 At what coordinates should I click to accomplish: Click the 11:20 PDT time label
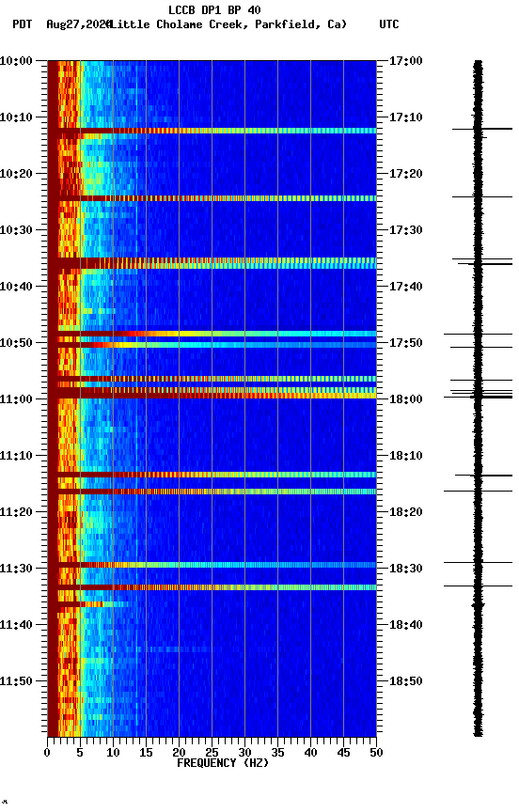pyautogui.click(x=16, y=513)
